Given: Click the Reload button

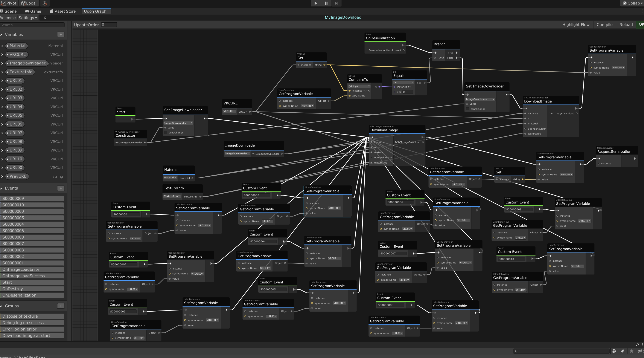Looking at the screenshot, I should coord(626,24).
